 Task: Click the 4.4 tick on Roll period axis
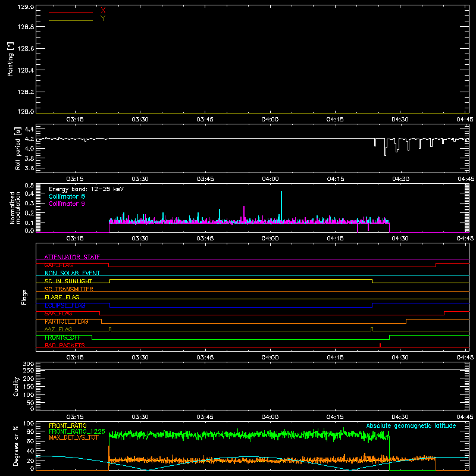click(29, 129)
